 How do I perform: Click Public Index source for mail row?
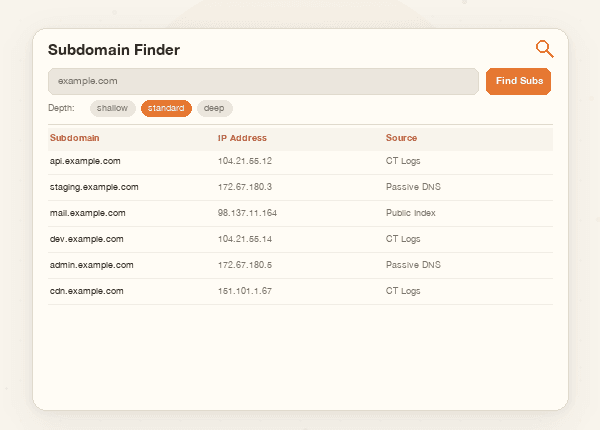[x=411, y=213]
